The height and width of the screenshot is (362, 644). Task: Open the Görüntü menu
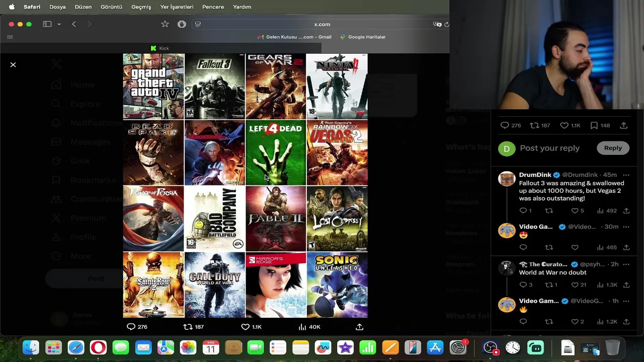pyautogui.click(x=111, y=7)
